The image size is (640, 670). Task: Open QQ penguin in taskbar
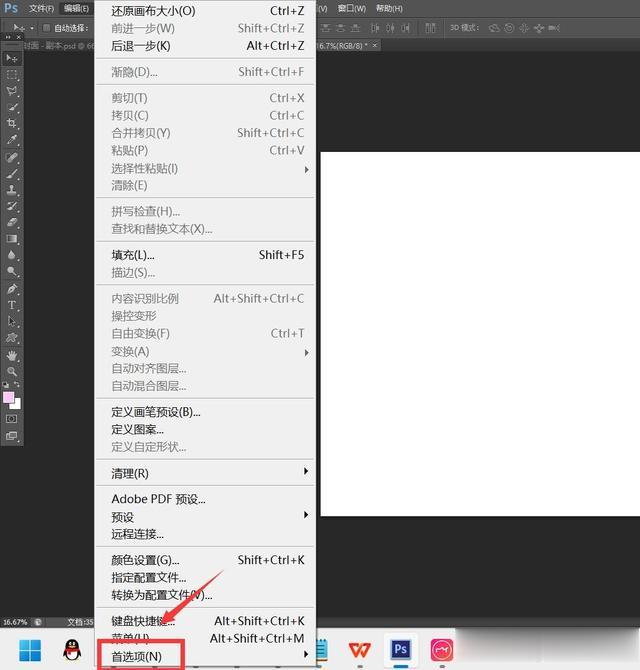click(72, 650)
